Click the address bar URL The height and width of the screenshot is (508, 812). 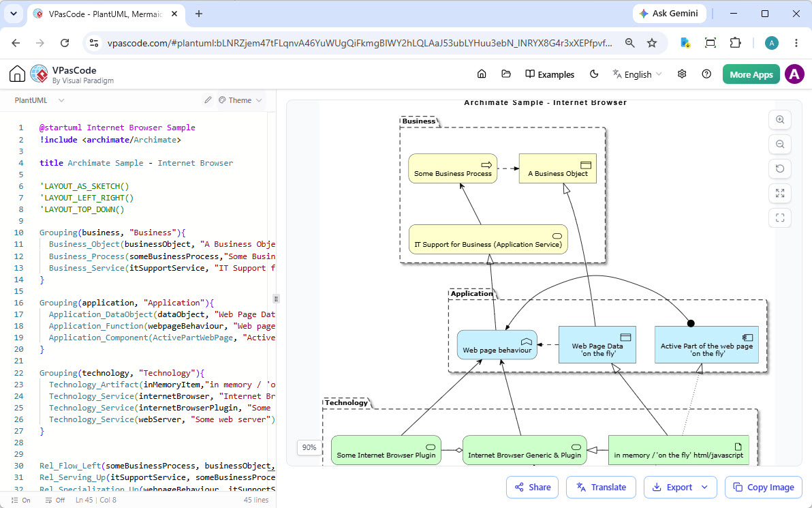click(360, 43)
